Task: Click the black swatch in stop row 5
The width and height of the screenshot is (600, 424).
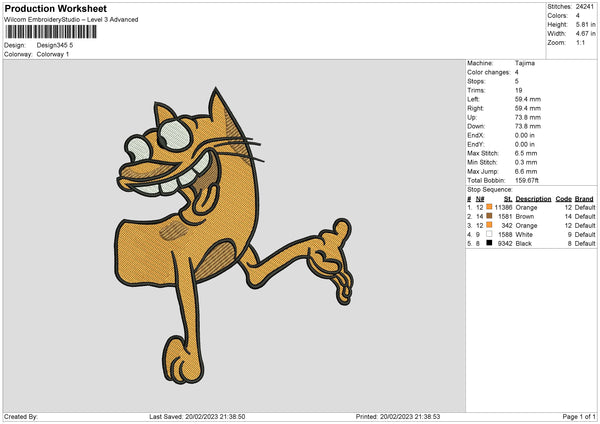Action: click(x=489, y=243)
